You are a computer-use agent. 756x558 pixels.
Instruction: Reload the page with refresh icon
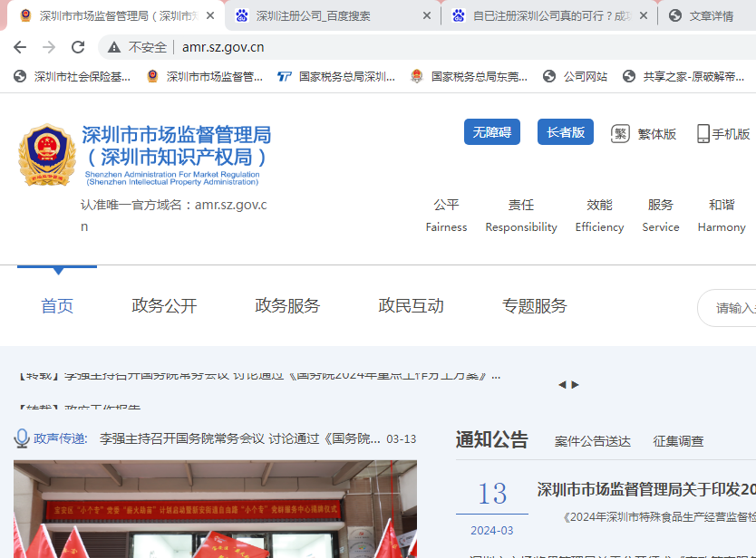tap(78, 47)
